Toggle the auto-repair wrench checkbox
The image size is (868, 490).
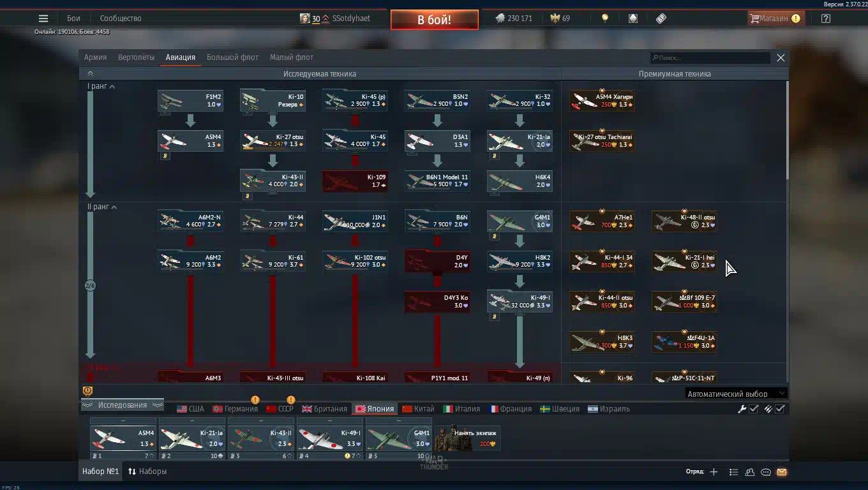point(754,409)
